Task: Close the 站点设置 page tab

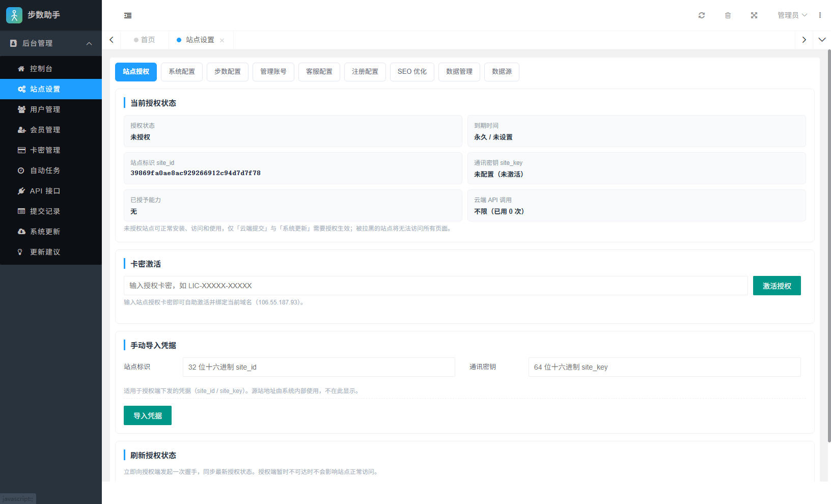Action: (222, 40)
